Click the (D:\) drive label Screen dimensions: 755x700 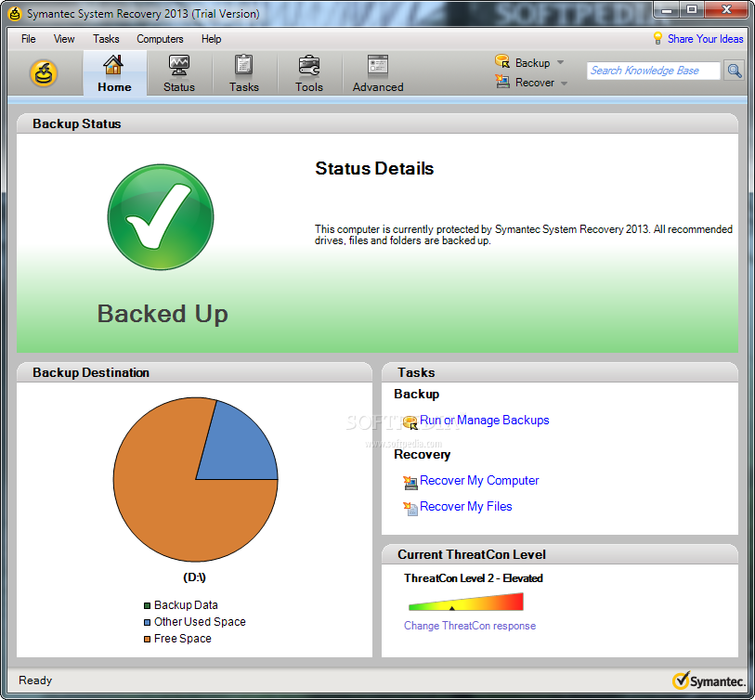pos(194,577)
